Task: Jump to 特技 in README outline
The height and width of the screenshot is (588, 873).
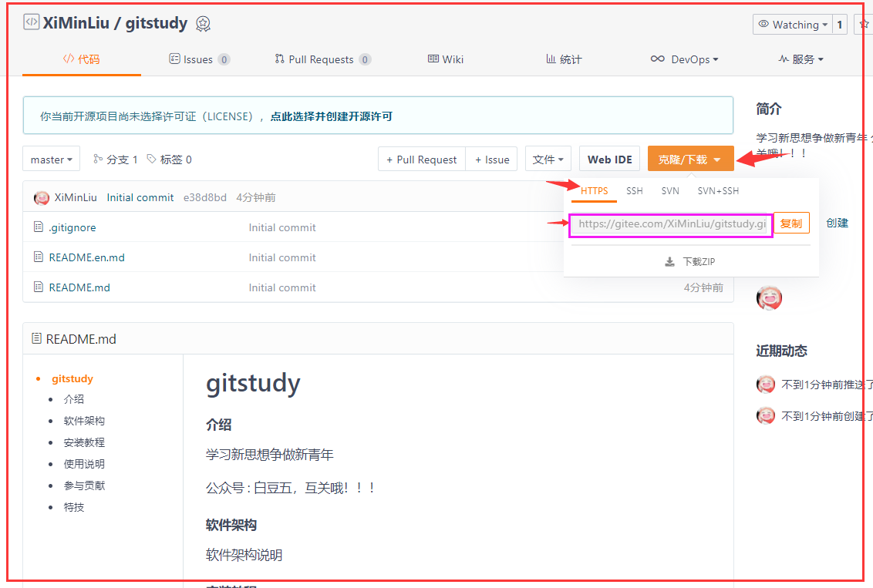Action: click(74, 507)
